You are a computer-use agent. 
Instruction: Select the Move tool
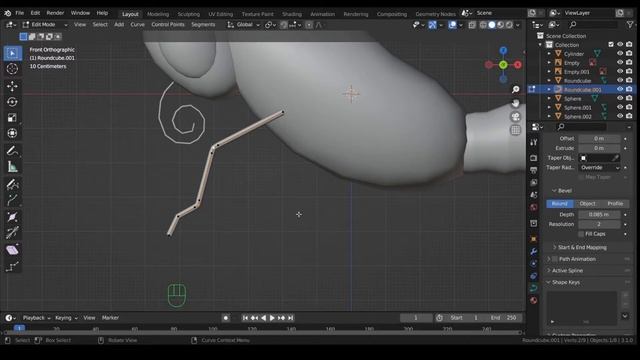click(12, 86)
